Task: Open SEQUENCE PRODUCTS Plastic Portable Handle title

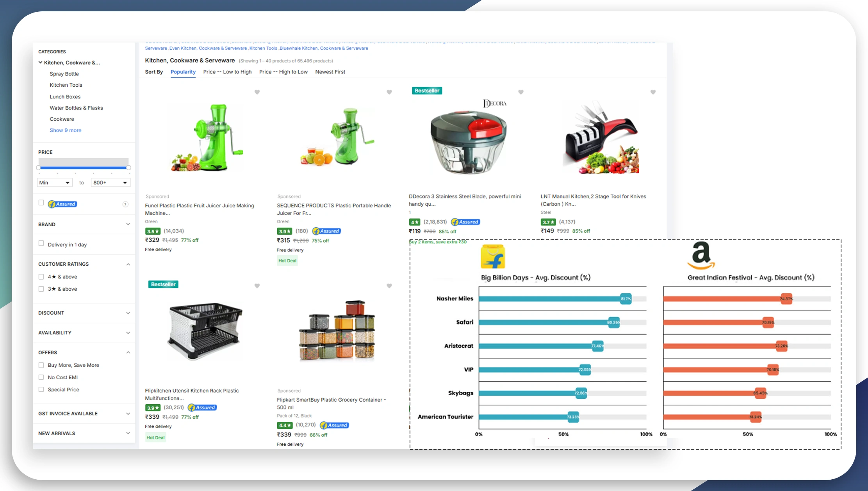Action: [334, 209]
